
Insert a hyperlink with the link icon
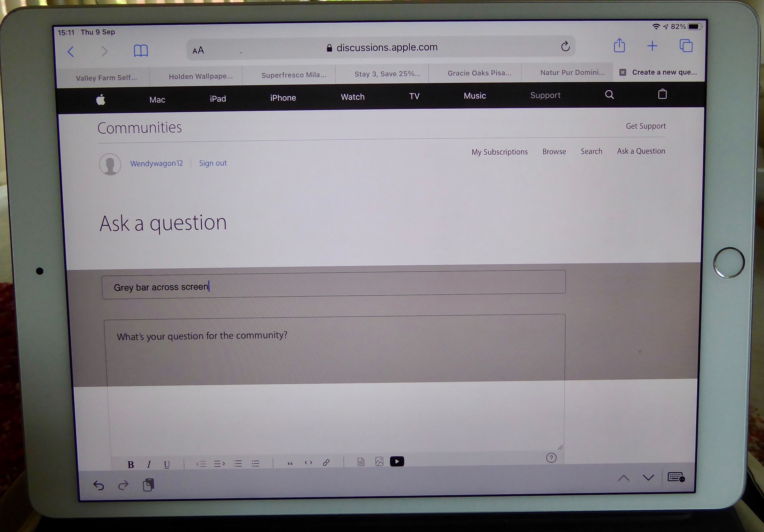tap(326, 462)
